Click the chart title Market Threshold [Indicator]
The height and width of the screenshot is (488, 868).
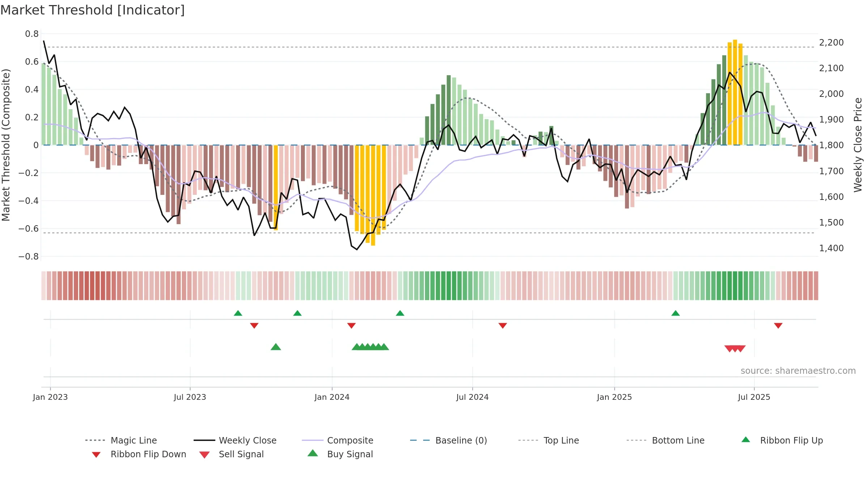(x=93, y=10)
